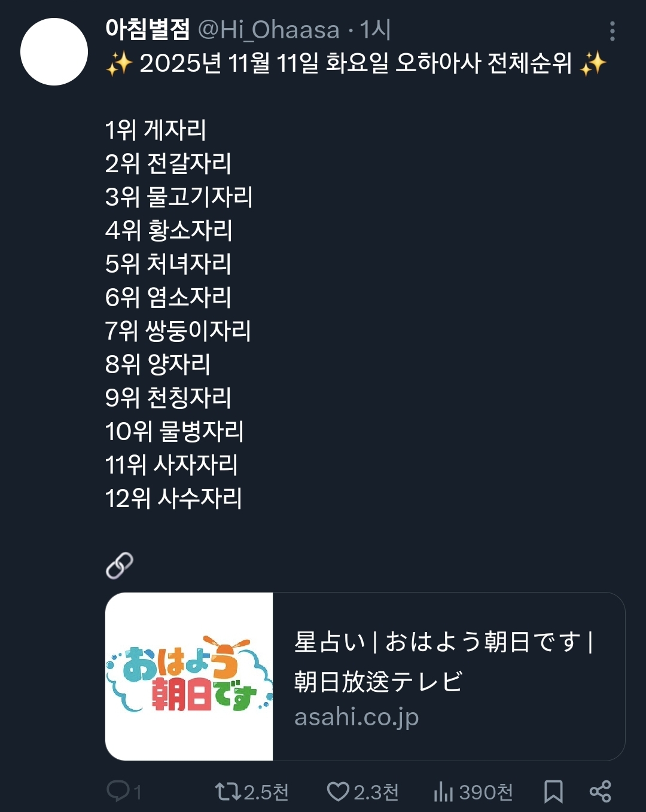Image resolution: width=646 pixels, height=812 pixels.
Task: Bookmark this post
Action: [x=553, y=792]
